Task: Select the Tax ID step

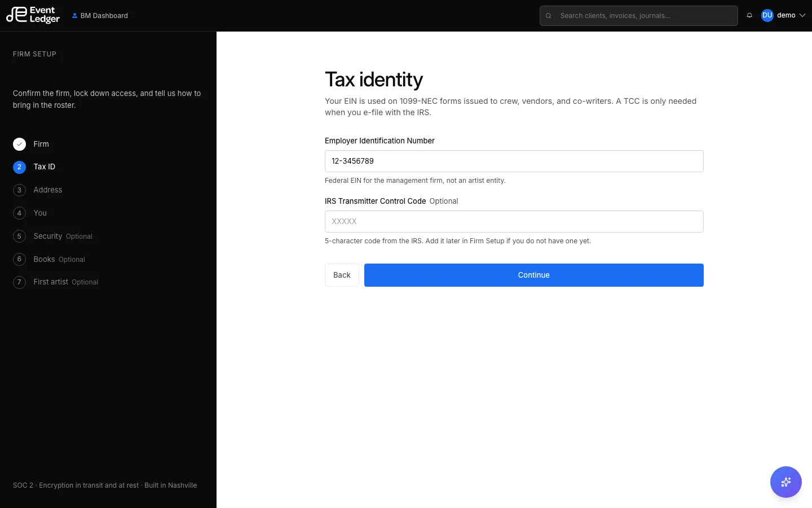Action: point(45,167)
